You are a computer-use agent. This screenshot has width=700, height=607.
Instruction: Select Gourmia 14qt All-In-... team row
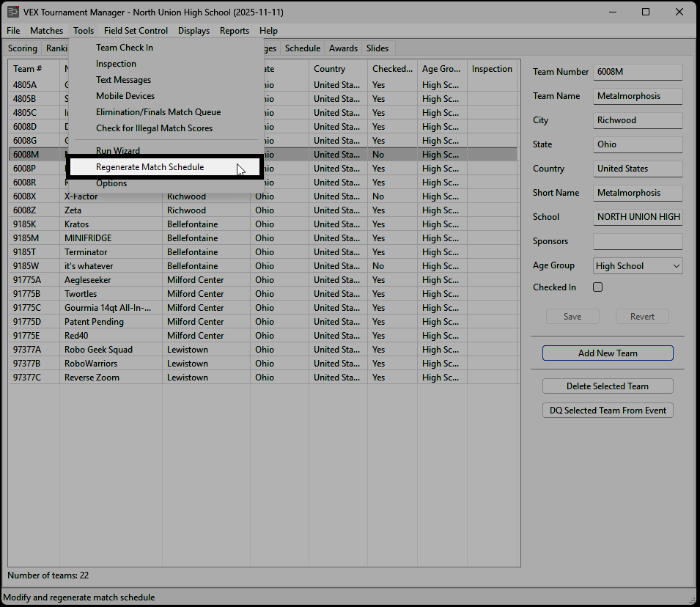(x=263, y=308)
